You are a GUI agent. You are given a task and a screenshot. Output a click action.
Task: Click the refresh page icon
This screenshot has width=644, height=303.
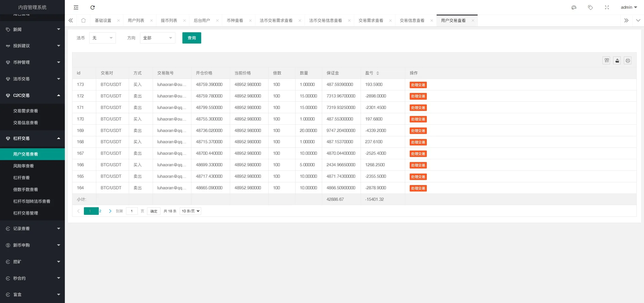(x=93, y=8)
